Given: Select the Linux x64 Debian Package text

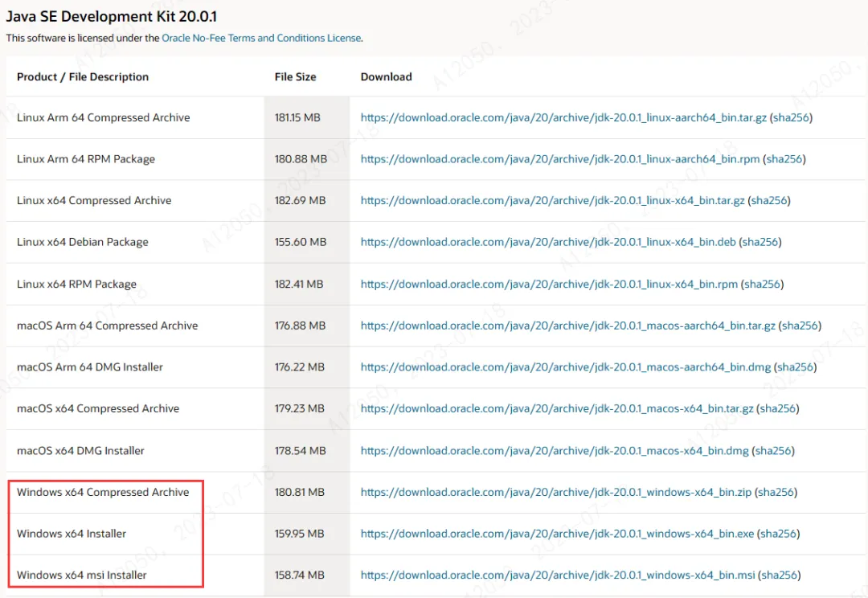Looking at the screenshot, I should tap(83, 242).
